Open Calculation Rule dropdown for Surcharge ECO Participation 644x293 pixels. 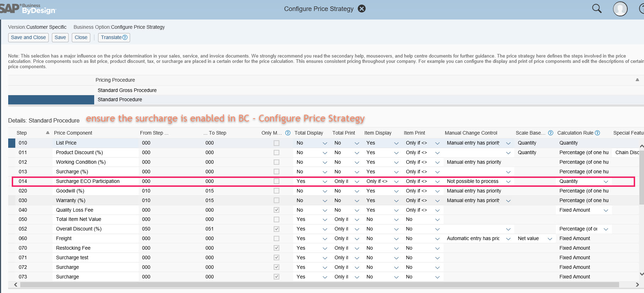pyautogui.click(x=606, y=181)
